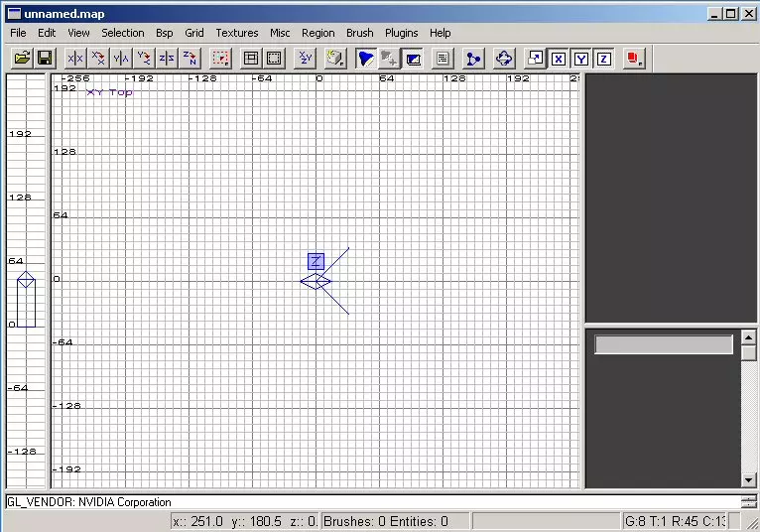Open the Brush menu
This screenshot has height=532, width=760.
click(359, 33)
